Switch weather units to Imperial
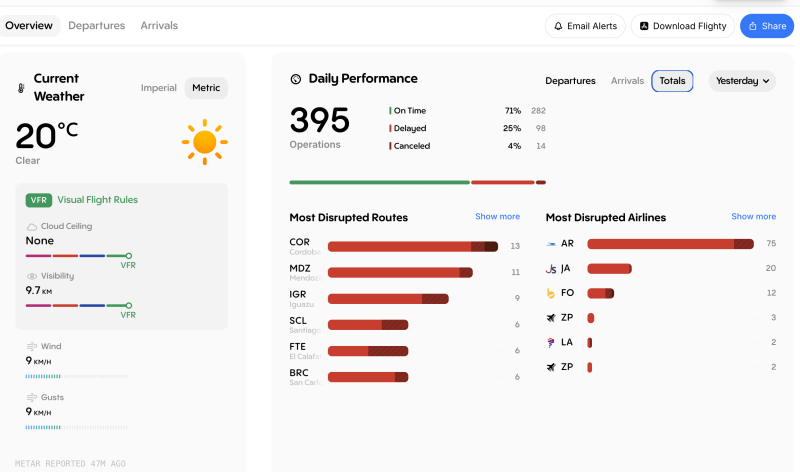 pos(158,88)
